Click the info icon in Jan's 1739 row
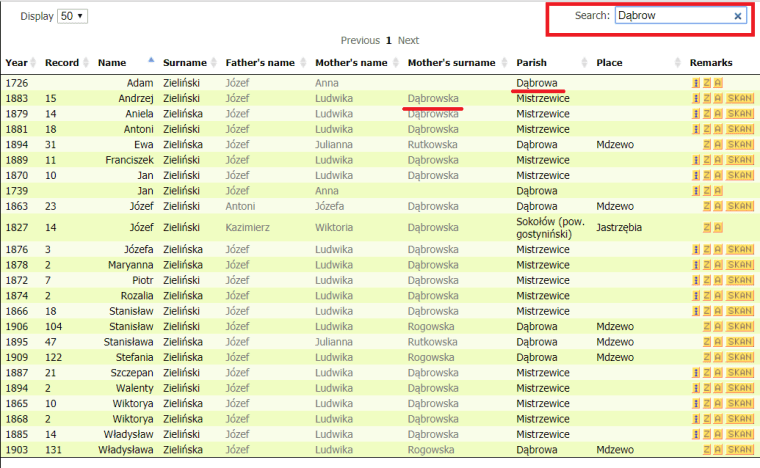The height and width of the screenshot is (468, 760). tap(696, 190)
